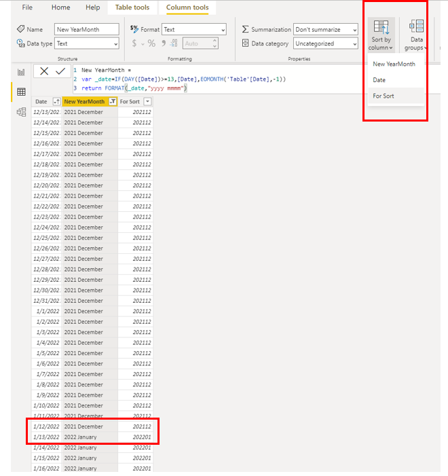Click the Summarization sigma icon
Screen dimensions: 448x476
tap(245, 29)
